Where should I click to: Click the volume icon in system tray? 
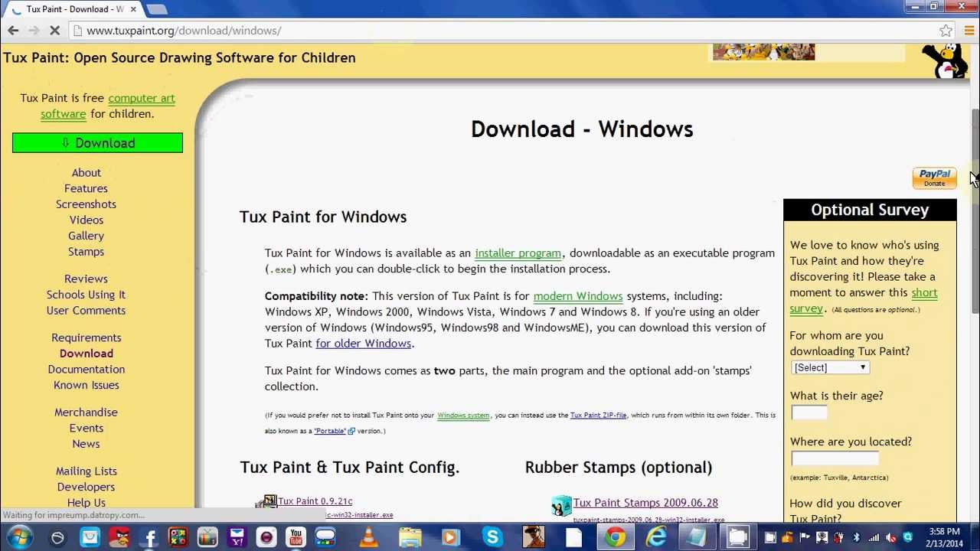(890, 537)
